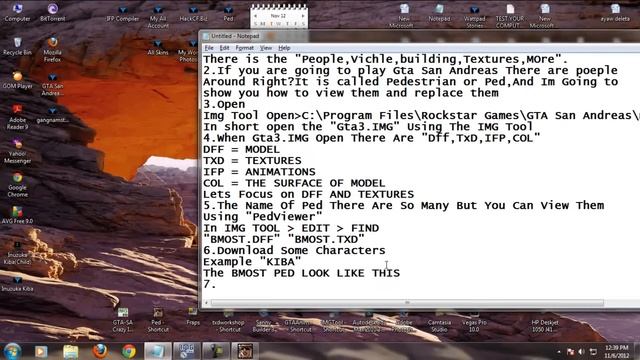The width and height of the screenshot is (640, 360).
Task: Click the My All Account desktop icon
Action: click(158, 16)
